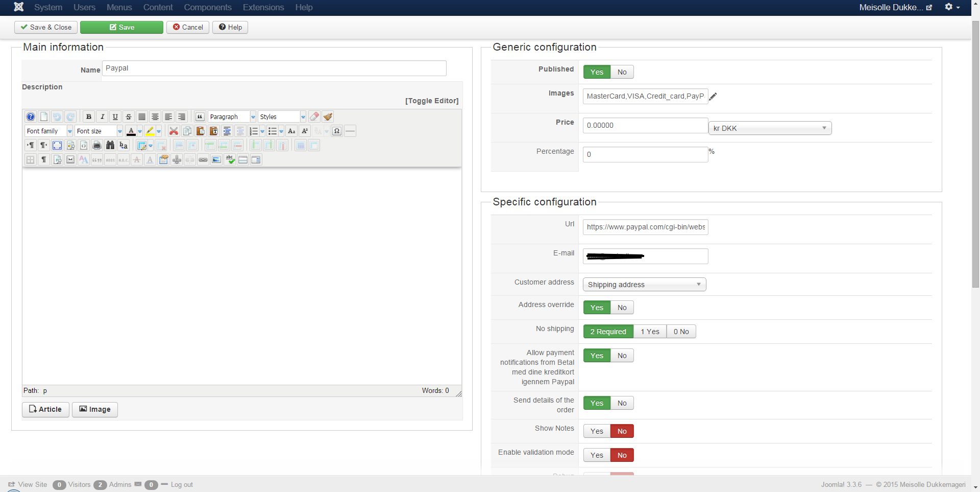The image size is (980, 492).
Task: Click the Article button below the editor
Action: pos(45,409)
